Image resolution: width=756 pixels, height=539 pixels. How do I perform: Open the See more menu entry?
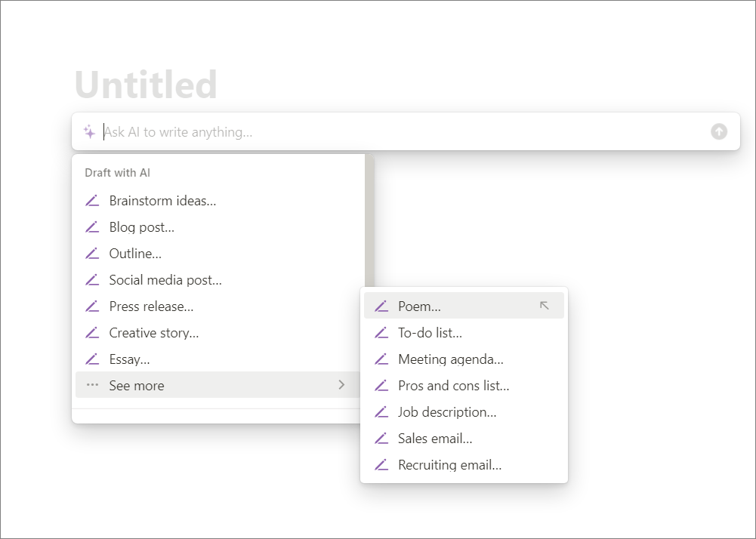(x=218, y=385)
